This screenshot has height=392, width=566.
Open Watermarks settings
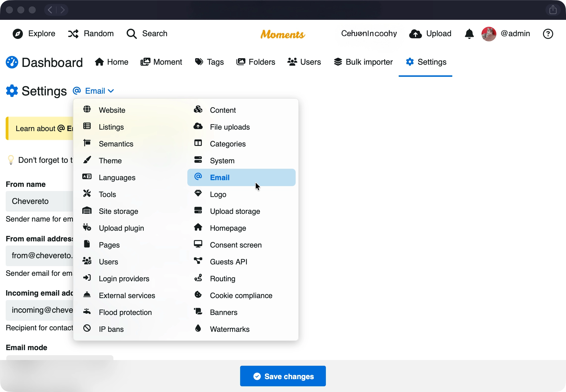click(x=230, y=329)
